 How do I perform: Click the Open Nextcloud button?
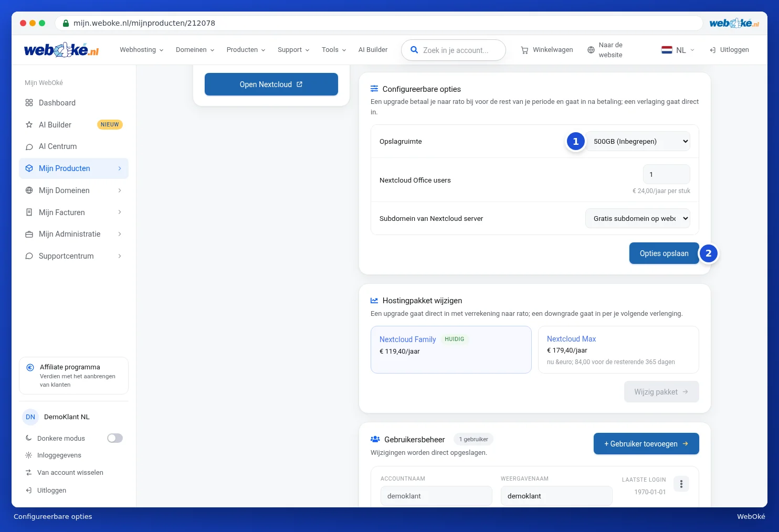271,84
